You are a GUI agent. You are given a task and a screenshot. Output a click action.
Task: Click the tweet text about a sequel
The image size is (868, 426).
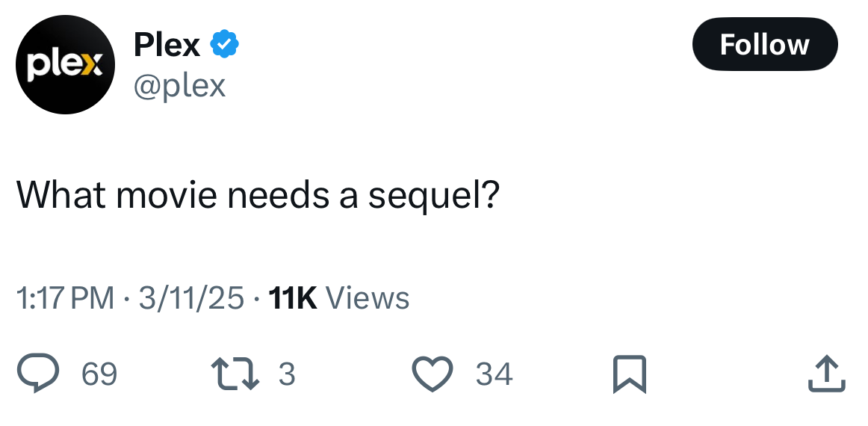coord(258,196)
